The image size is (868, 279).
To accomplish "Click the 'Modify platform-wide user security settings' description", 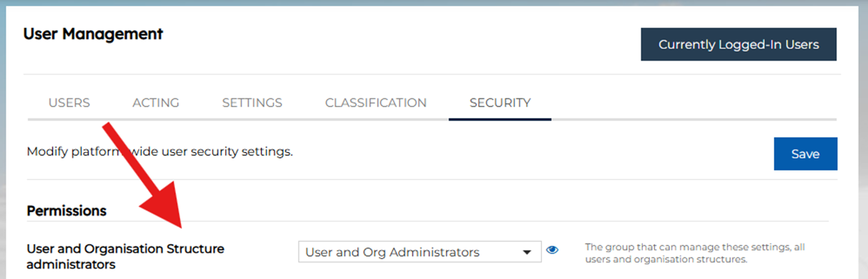I will point(160,152).
